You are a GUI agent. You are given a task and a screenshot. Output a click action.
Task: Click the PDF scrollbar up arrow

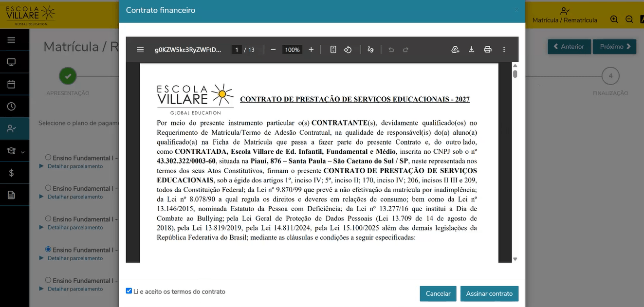(x=515, y=66)
